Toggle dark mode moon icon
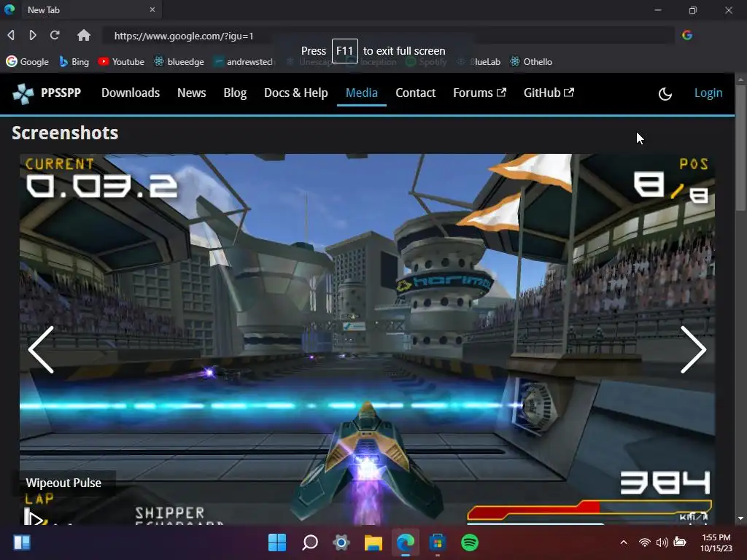Screen dimensions: 747x560 tap(665, 94)
